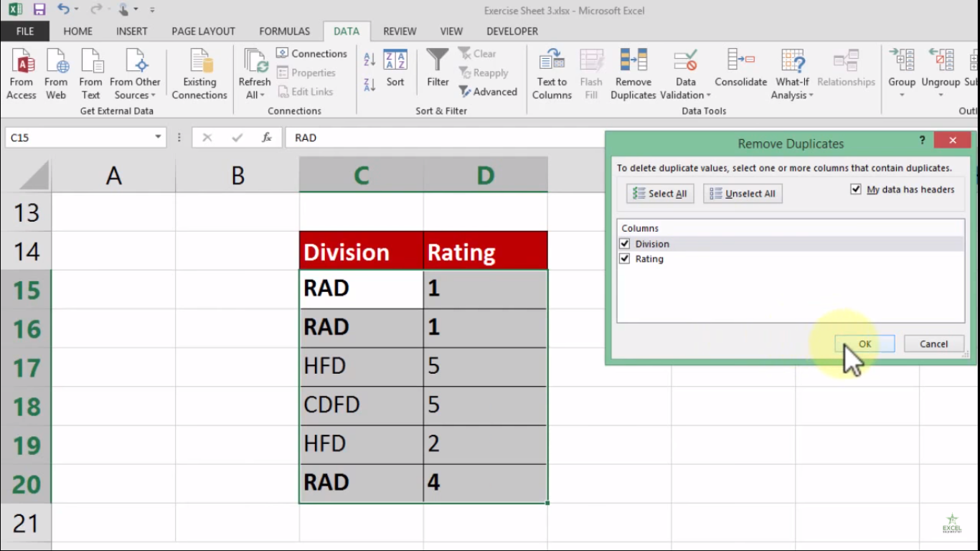Sort Z to A descending

(369, 85)
